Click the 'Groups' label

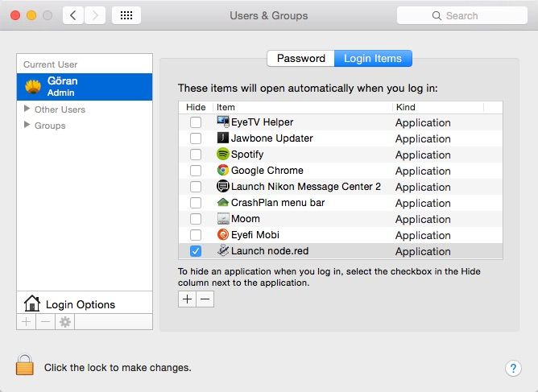(50, 126)
